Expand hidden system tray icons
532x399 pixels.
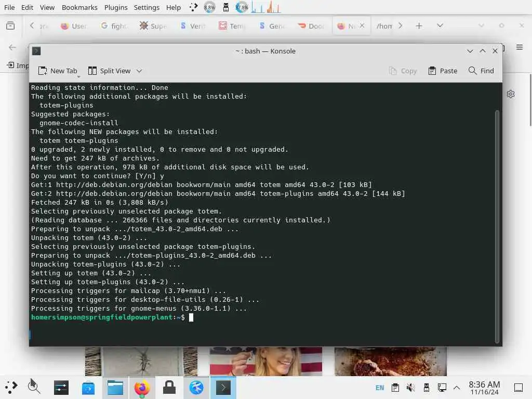tap(457, 388)
